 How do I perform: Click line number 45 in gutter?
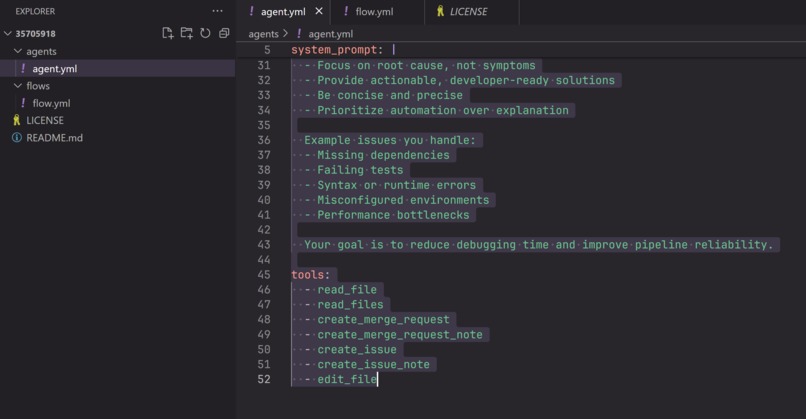coord(264,275)
